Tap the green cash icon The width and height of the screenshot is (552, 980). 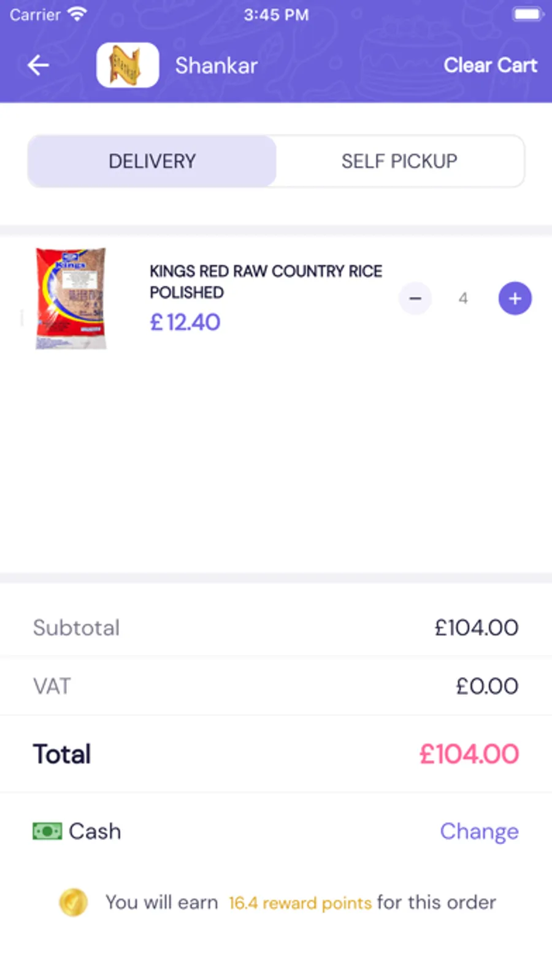(x=47, y=831)
